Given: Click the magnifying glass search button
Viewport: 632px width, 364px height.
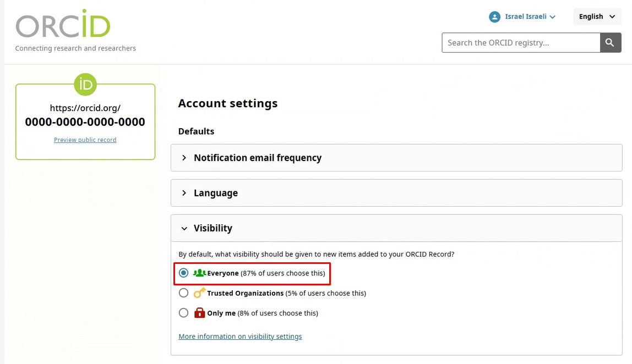Looking at the screenshot, I should [x=610, y=43].
